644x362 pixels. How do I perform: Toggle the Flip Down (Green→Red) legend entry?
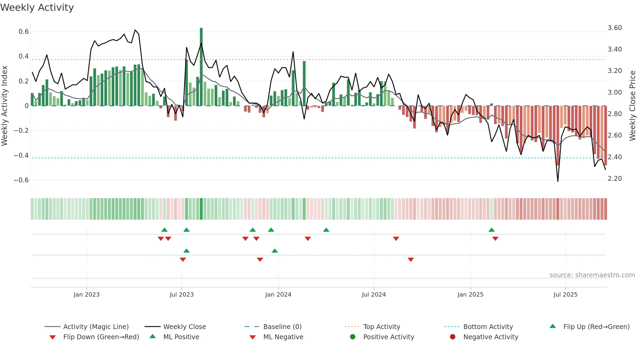(x=94, y=337)
